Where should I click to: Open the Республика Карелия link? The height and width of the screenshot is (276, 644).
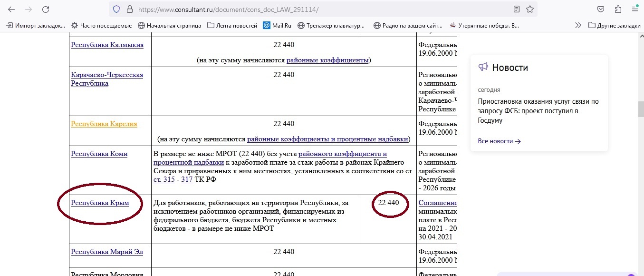[x=104, y=124]
